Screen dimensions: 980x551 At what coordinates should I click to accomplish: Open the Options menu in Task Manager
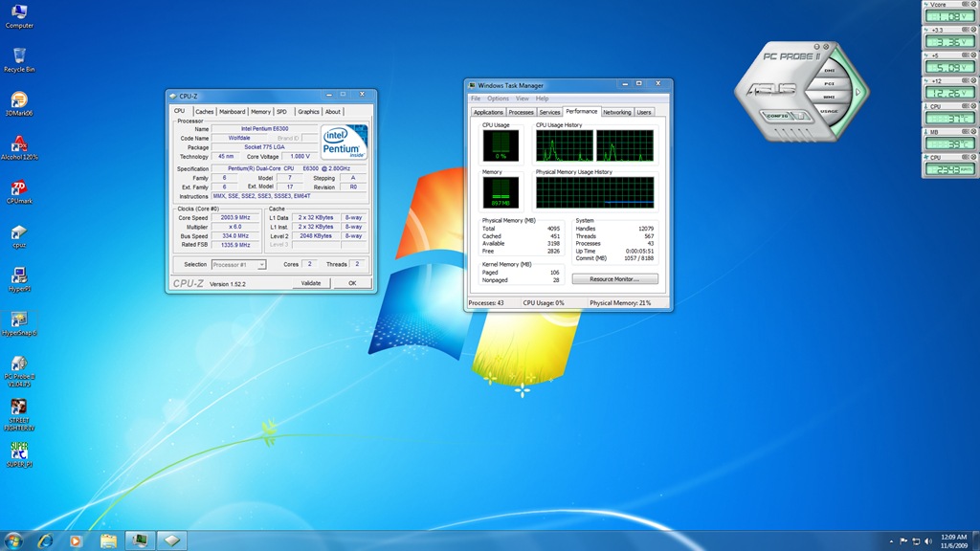pyautogui.click(x=498, y=99)
